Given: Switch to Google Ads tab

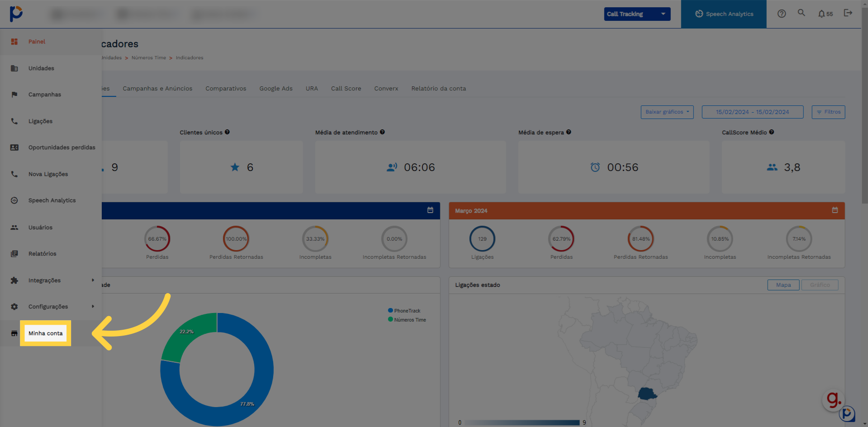Looking at the screenshot, I should pos(276,89).
